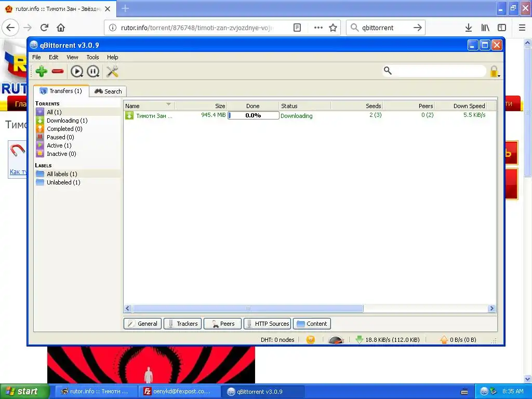Click the green plus Add torrent icon
The image size is (532, 399).
[x=42, y=71]
